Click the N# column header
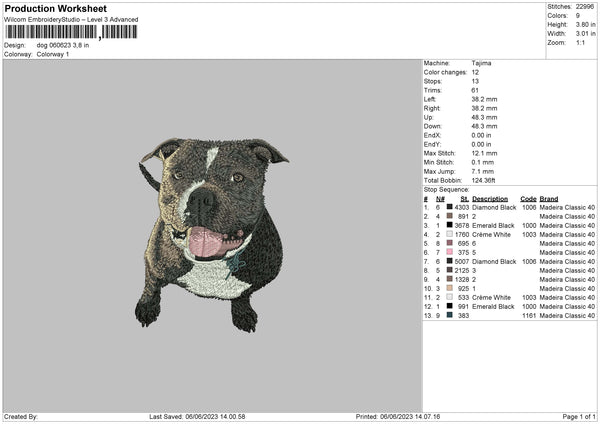600x424 pixels. click(x=440, y=199)
